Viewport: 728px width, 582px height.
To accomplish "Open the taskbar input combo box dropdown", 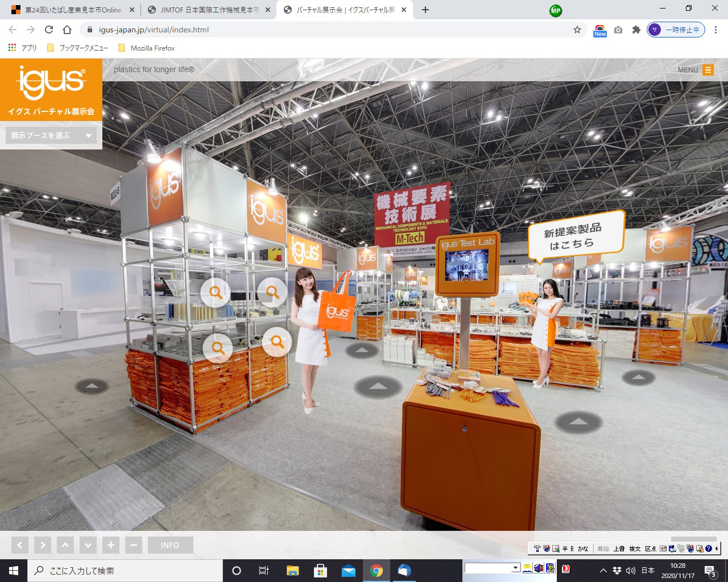I will (515, 568).
